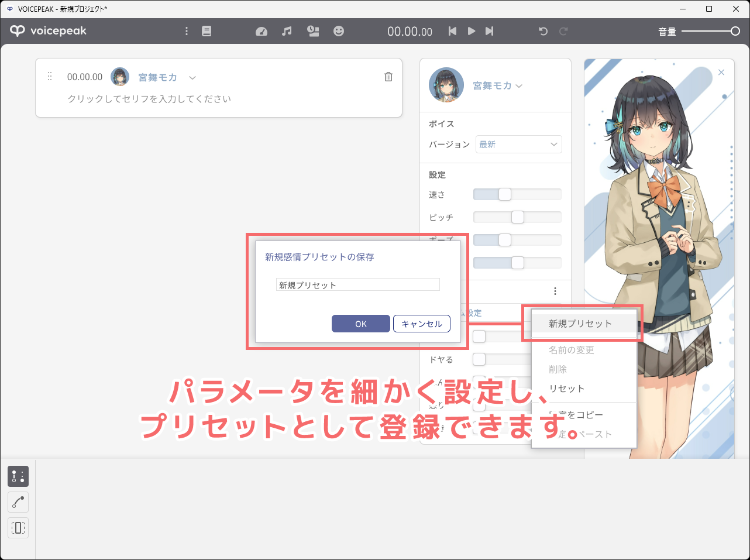Viewport: 750px width, 560px height.
Task: Open the three-dot menu in the top toolbar
Action: [x=187, y=31]
